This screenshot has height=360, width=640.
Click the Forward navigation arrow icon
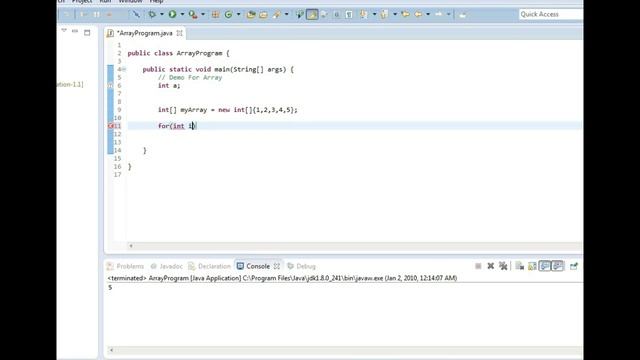click(x=439, y=14)
